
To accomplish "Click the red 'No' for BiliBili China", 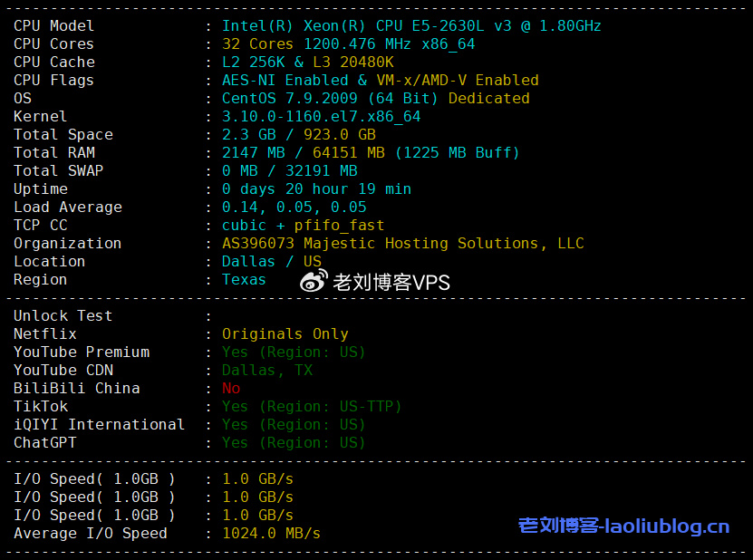I will 231,389.
